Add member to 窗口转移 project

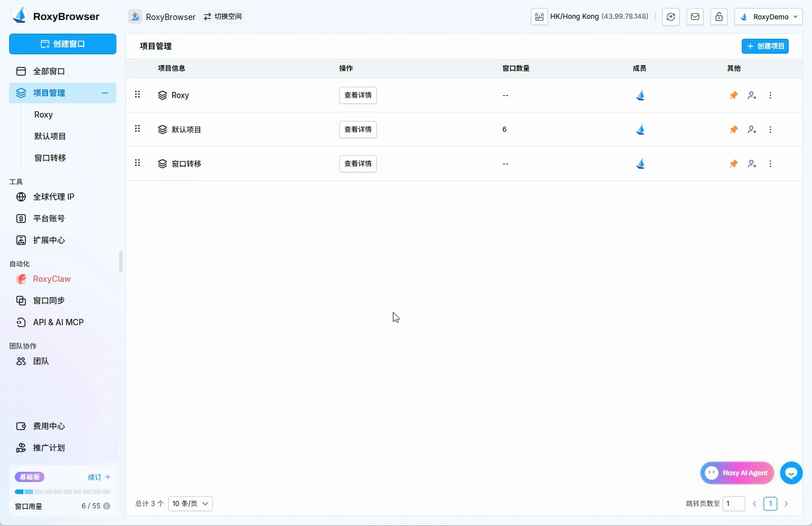tap(752, 164)
